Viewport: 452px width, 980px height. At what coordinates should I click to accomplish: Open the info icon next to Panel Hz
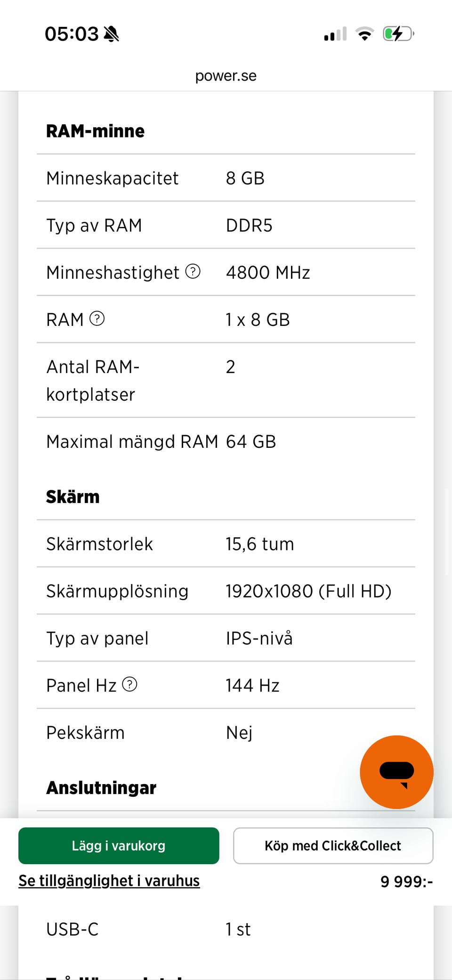point(129,684)
